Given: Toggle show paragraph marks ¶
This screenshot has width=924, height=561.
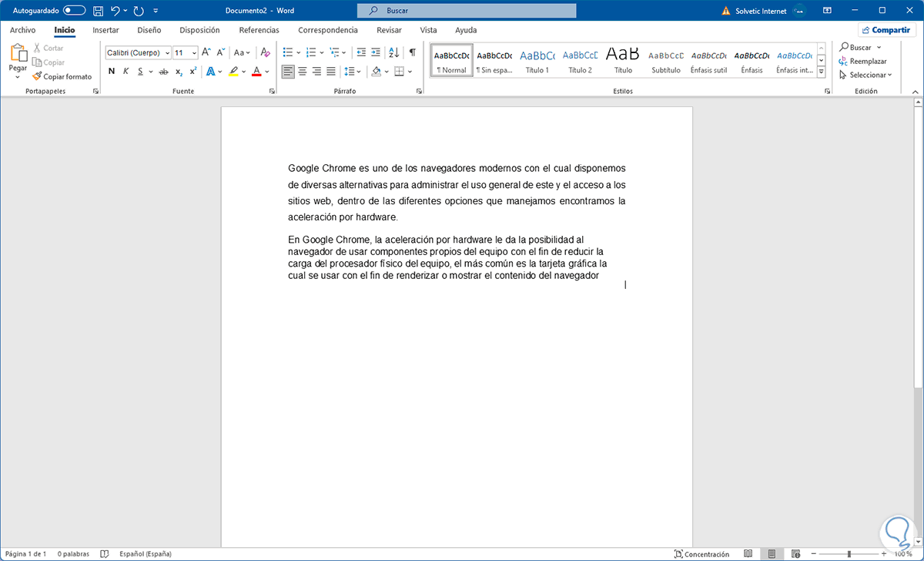Looking at the screenshot, I should [x=413, y=52].
